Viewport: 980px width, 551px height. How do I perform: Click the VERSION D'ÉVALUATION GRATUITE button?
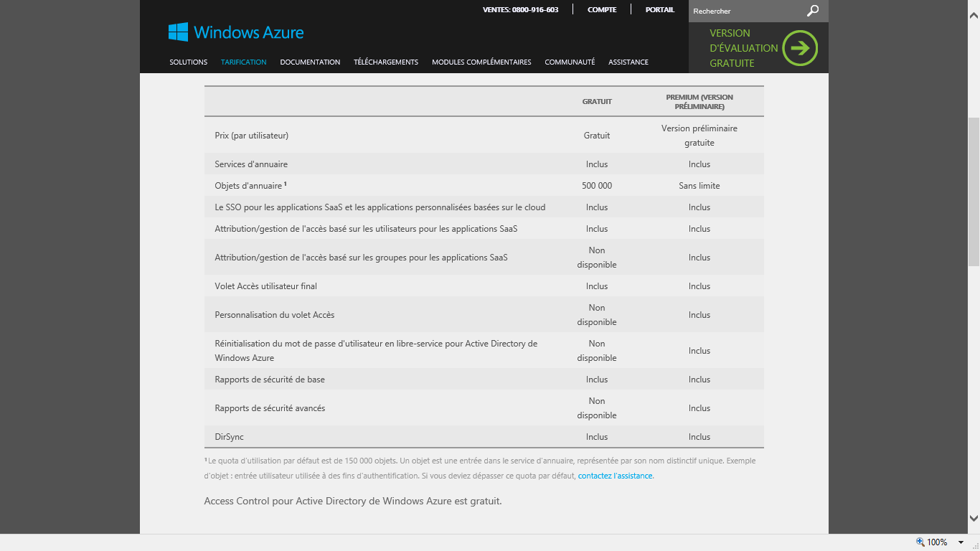tap(758, 48)
